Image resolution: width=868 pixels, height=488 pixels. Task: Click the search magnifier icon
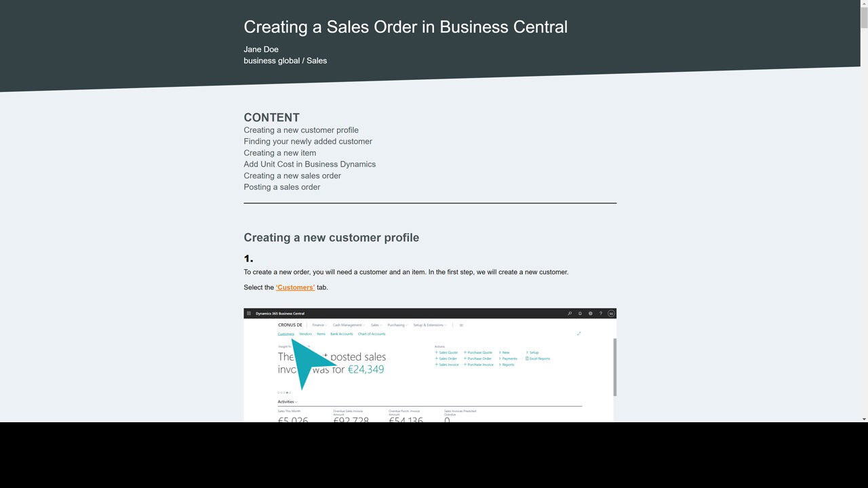[570, 314]
